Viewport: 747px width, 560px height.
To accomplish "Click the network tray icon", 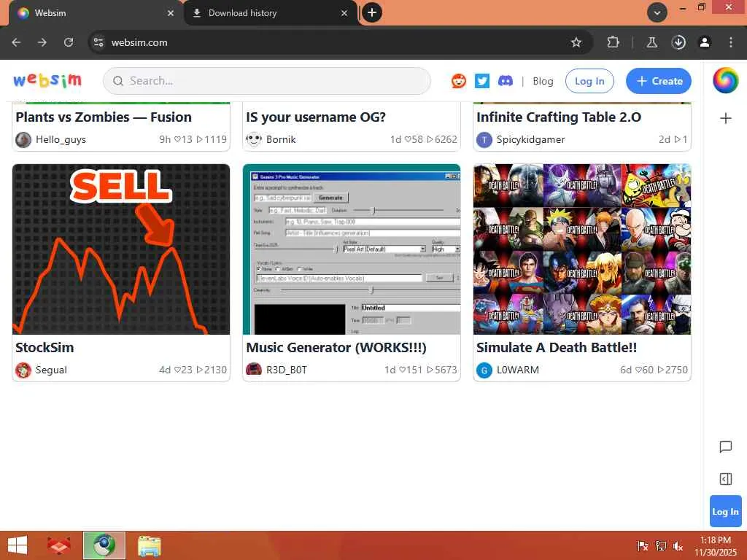I will [661, 546].
